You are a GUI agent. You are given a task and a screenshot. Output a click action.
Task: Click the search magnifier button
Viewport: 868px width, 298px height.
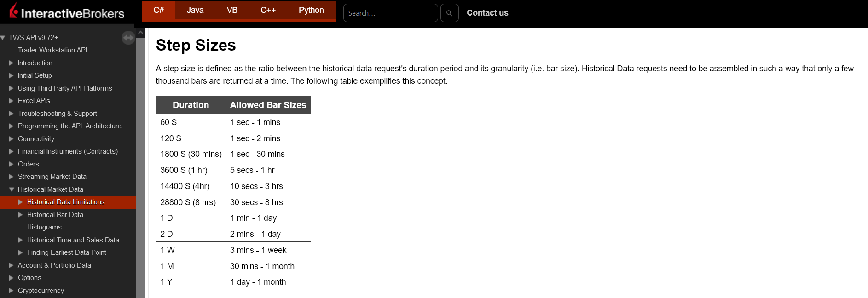(449, 13)
